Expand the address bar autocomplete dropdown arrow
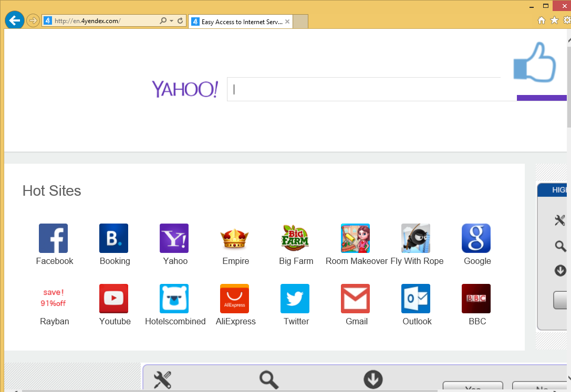This screenshot has width=571, height=392. pos(172,20)
